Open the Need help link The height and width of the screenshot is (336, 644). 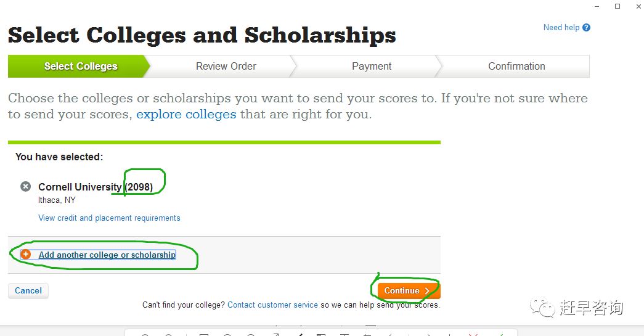point(561,28)
